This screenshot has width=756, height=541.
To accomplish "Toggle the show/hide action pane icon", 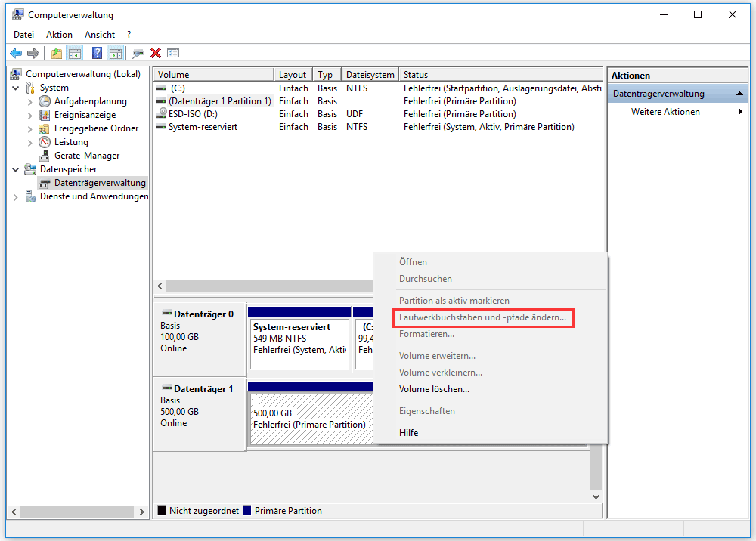I will pyautogui.click(x=115, y=53).
